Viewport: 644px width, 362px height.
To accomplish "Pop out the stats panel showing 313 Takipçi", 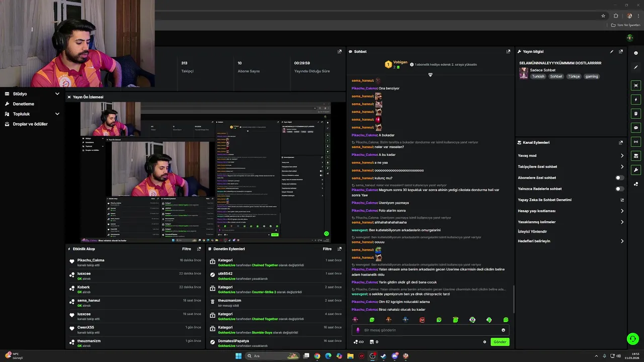I will coord(340,51).
